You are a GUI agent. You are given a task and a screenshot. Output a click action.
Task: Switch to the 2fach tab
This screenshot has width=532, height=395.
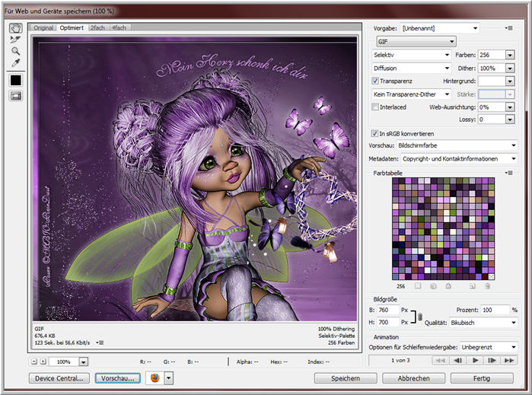point(97,28)
